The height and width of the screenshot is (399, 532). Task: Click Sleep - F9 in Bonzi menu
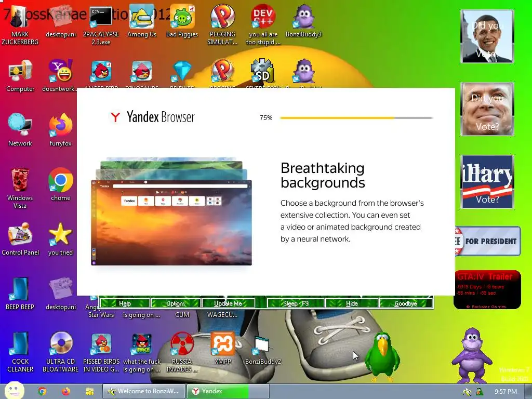296,303
